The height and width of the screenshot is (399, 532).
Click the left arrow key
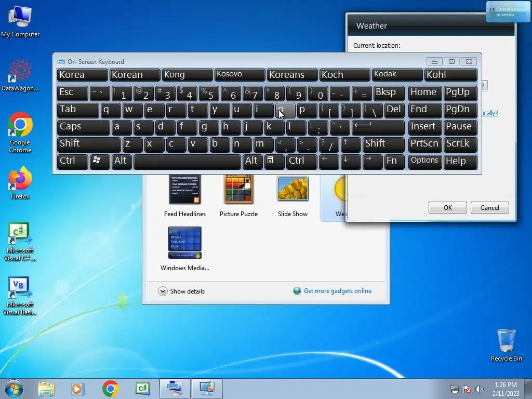point(329,161)
